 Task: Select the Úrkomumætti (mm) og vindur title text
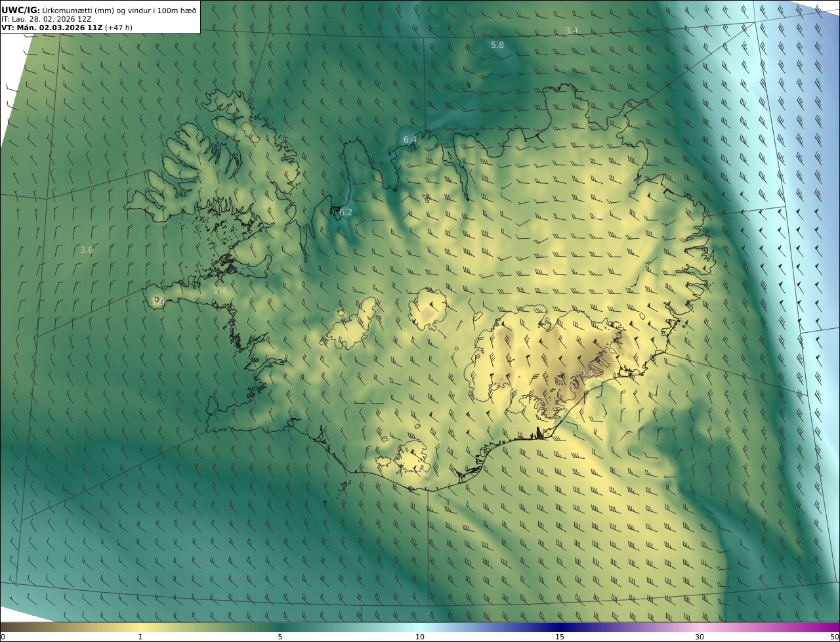[119, 11]
